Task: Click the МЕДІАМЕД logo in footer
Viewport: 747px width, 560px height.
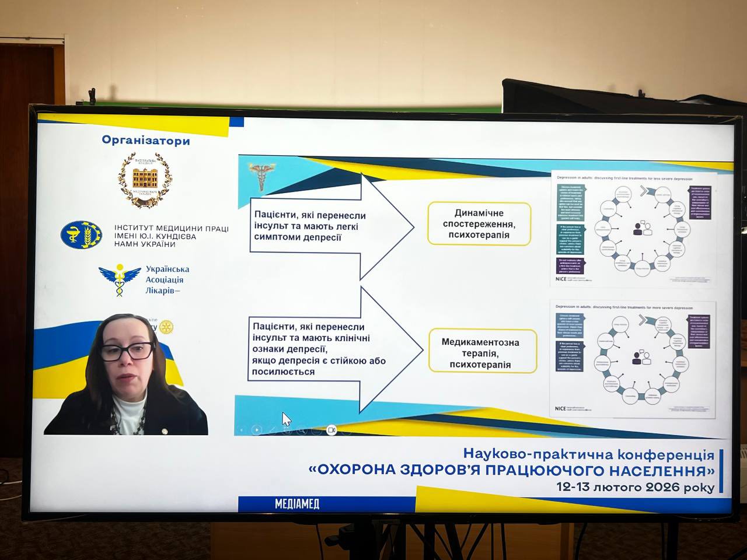Action: [x=297, y=504]
